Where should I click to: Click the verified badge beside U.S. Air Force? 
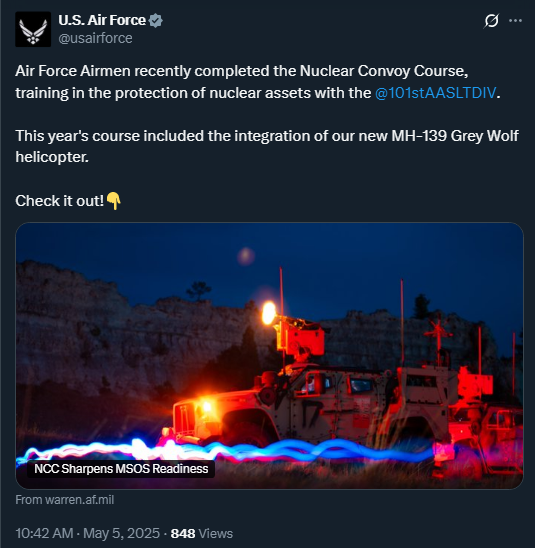tap(156, 21)
